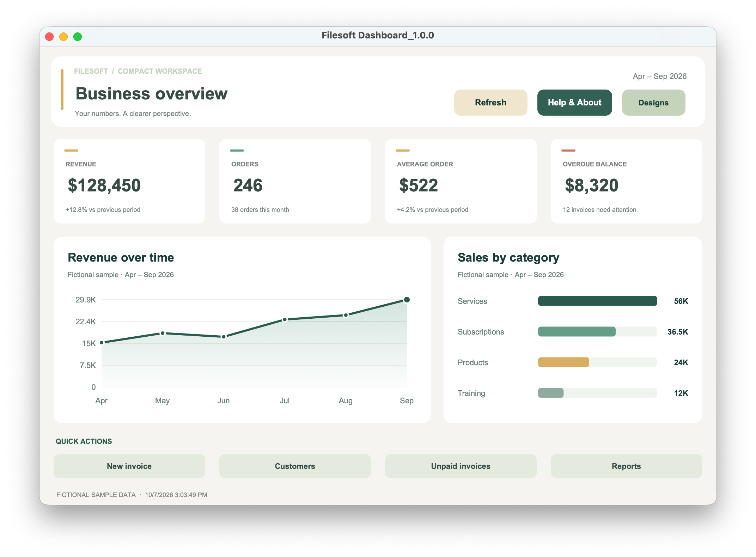Open Unpaid invoices quick action

click(x=461, y=466)
